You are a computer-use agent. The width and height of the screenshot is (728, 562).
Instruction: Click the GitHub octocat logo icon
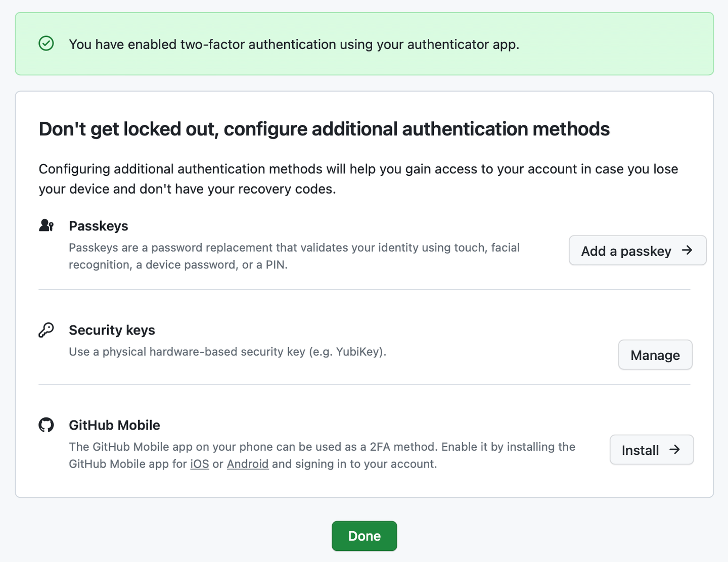click(x=46, y=425)
